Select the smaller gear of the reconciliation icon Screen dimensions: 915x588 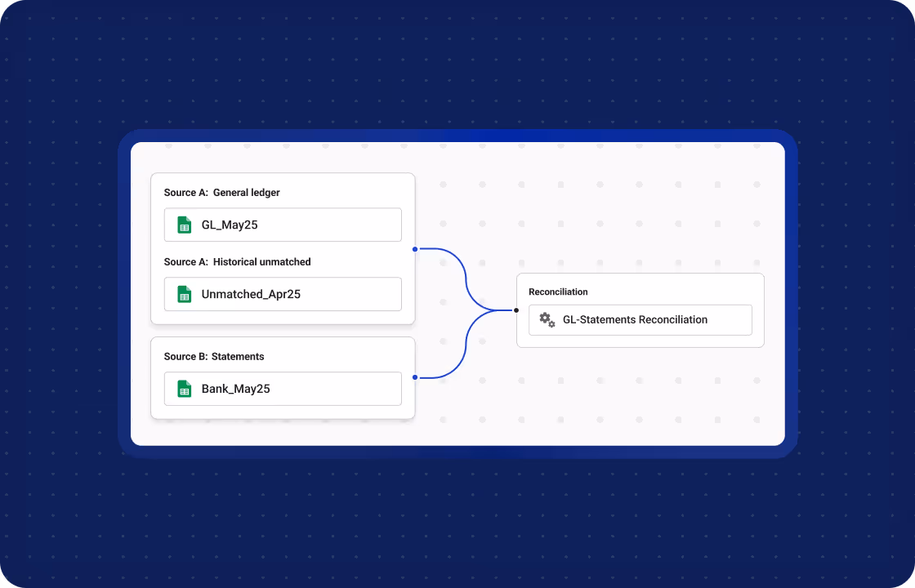[552, 324]
